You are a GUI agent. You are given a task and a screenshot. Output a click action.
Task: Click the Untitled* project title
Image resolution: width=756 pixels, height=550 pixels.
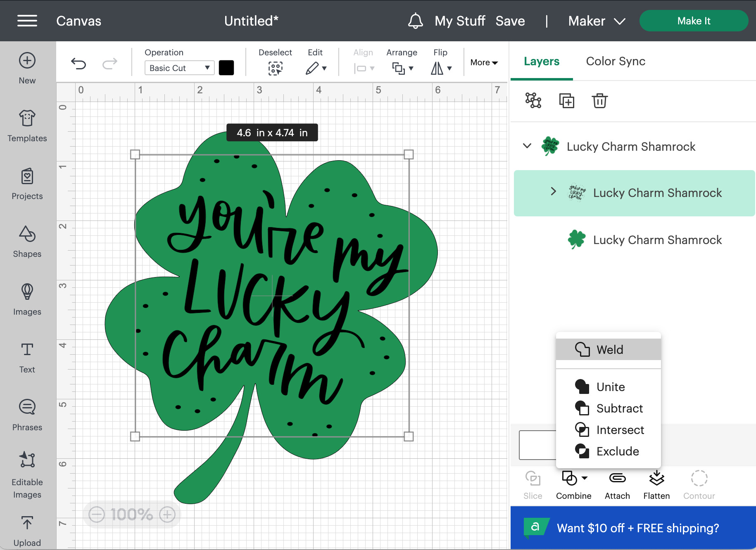pyautogui.click(x=251, y=21)
